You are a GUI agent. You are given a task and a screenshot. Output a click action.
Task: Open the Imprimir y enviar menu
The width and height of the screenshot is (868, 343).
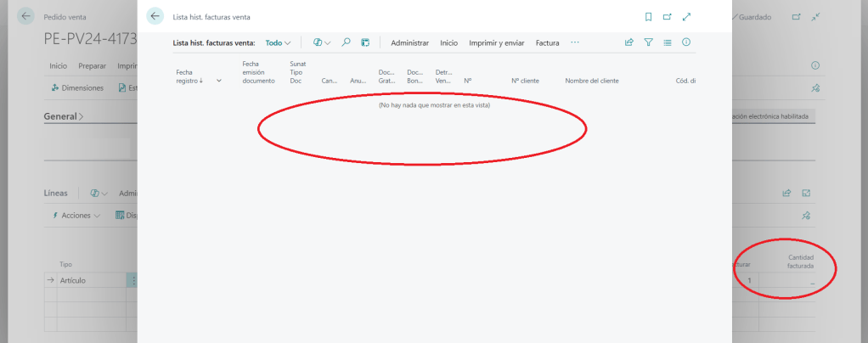coord(497,42)
